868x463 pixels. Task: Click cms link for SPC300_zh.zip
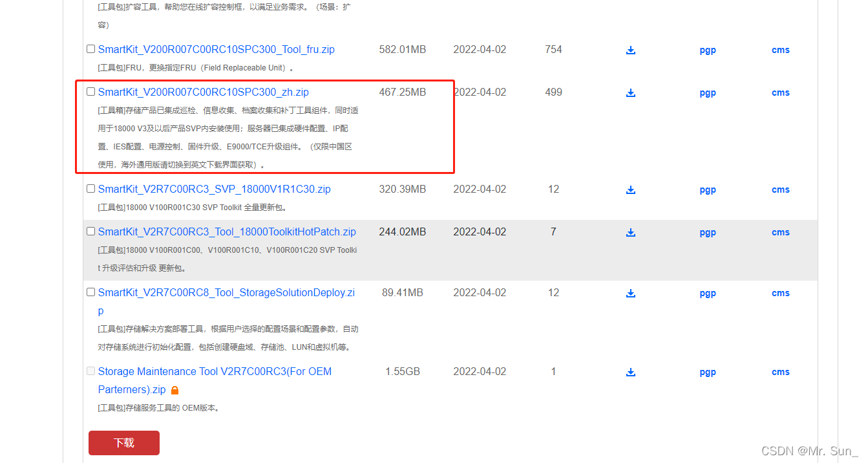tap(781, 92)
